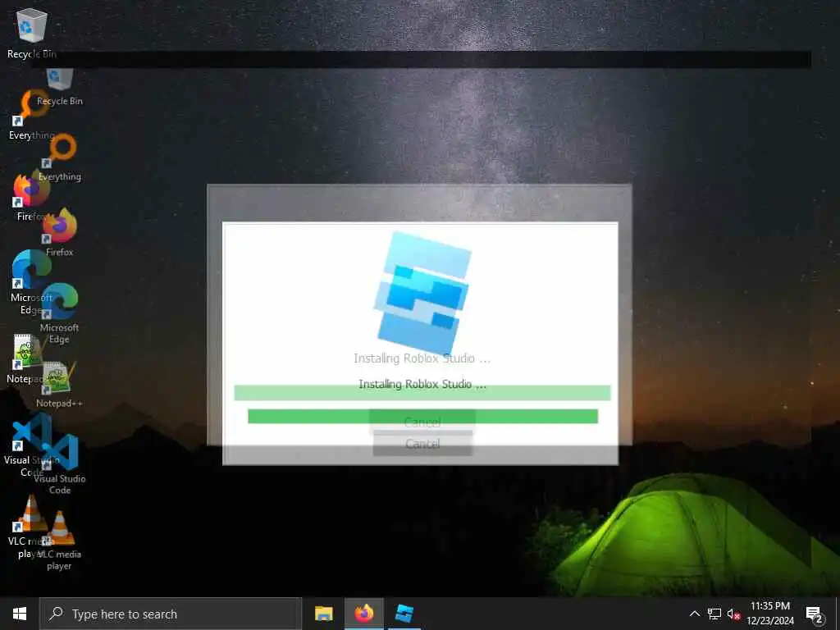840x630 pixels.
Task: Select the Visual Studio Code desktop shortcut
Action: [x=30, y=445]
